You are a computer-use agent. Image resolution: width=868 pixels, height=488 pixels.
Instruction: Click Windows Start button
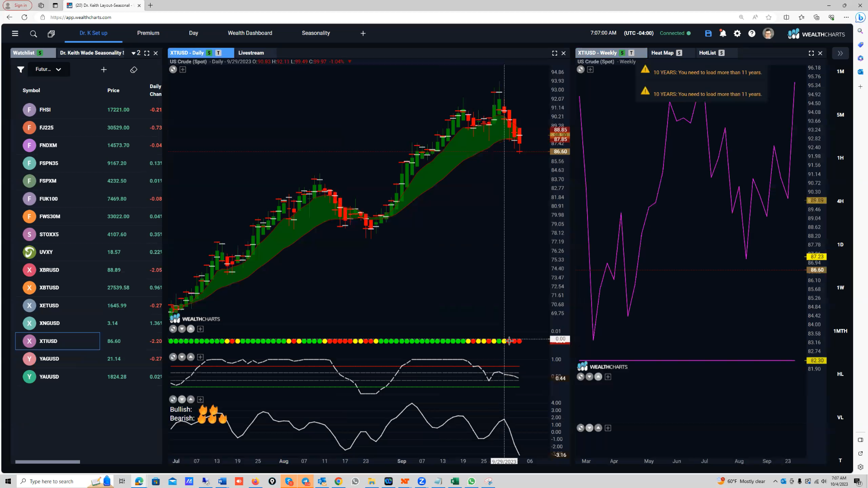click(x=8, y=481)
